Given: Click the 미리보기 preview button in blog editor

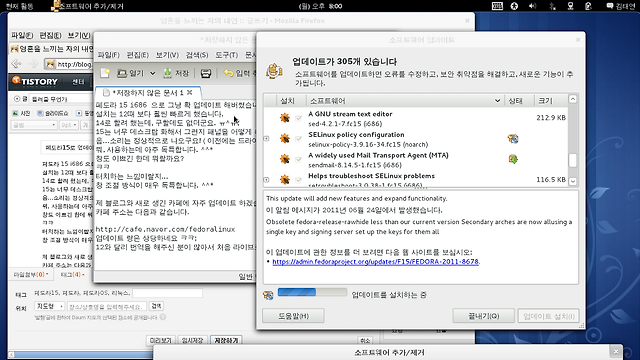Looking at the screenshot, I should pos(160,340).
